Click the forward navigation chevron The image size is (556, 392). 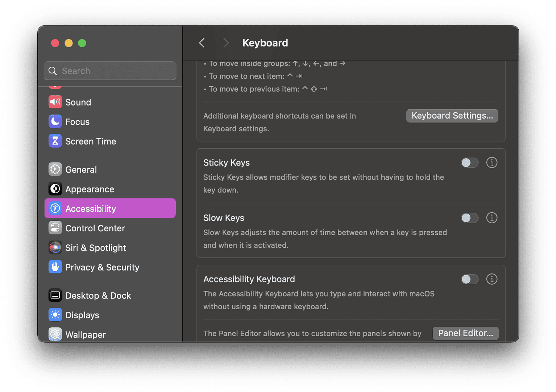coord(226,43)
